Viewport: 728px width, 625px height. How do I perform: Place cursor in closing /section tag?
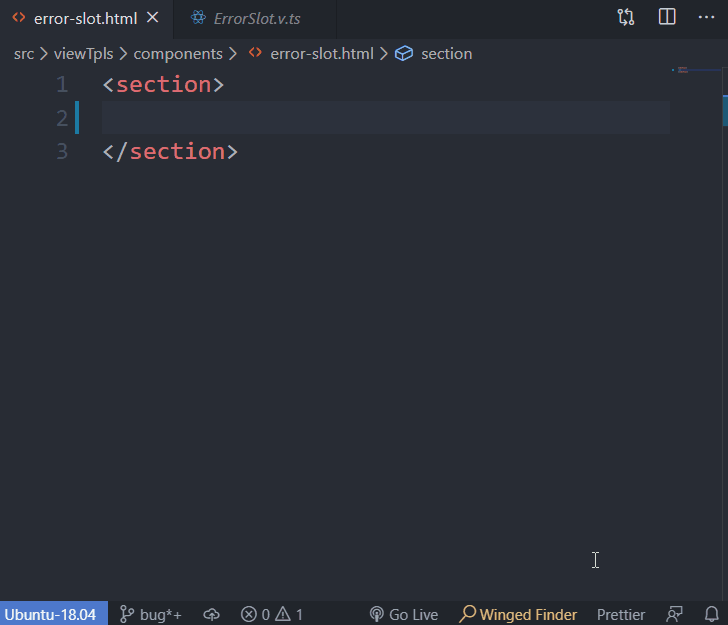[x=170, y=151]
